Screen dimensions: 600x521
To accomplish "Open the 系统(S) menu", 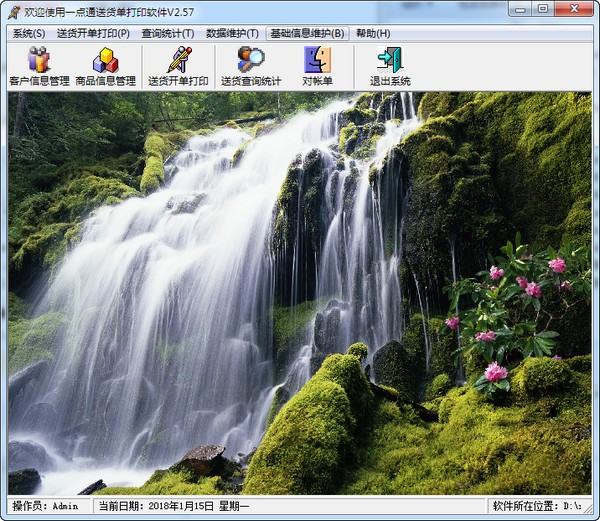I will (28, 33).
